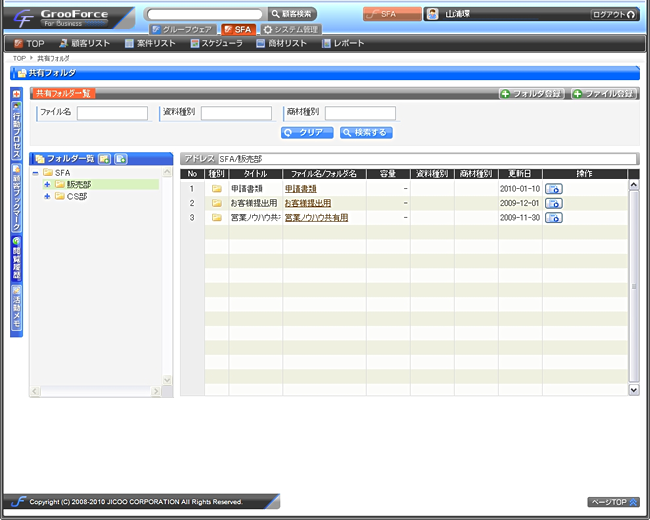
Task: Expand the 販売部 folder tree node
Action: [x=47, y=184]
